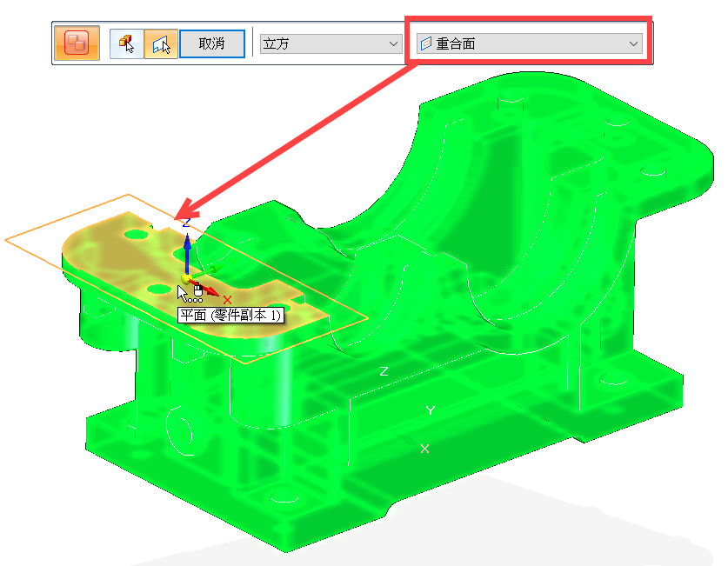The height and width of the screenshot is (566, 728).
Task: Select the plane selection step icon
Action: (161, 43)
